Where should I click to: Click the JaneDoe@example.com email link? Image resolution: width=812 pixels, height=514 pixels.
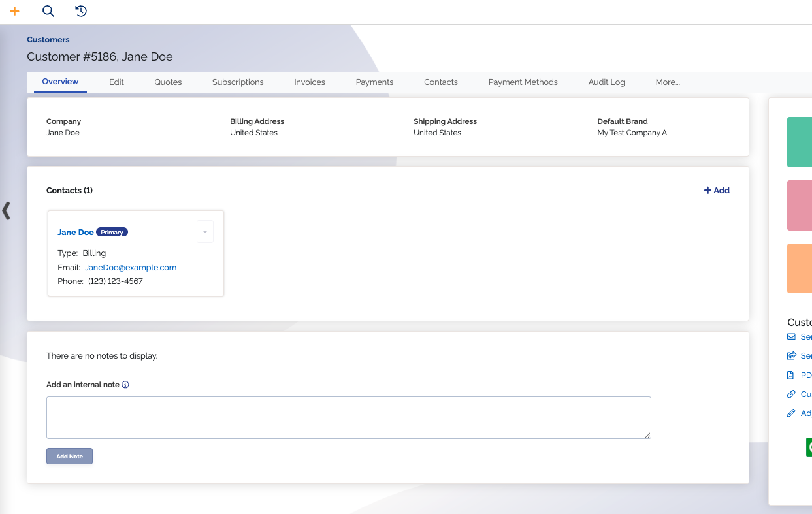pos(131,268)
